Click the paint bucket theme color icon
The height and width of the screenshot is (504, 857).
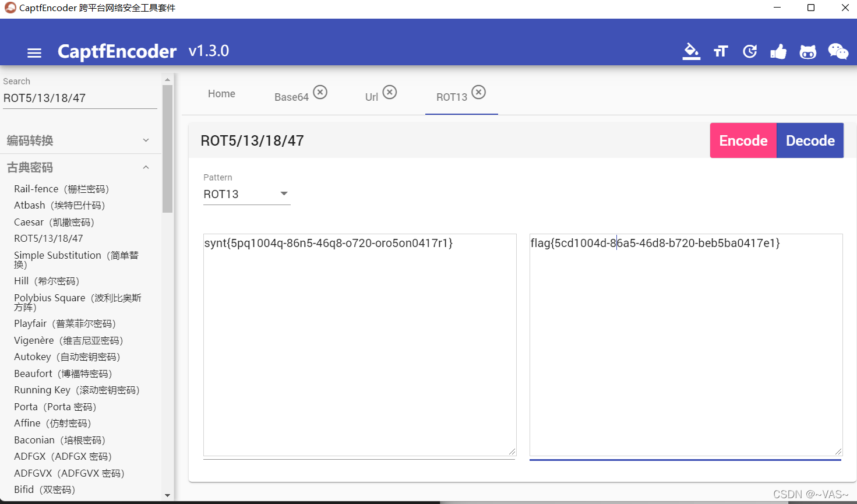coord(692,51)
